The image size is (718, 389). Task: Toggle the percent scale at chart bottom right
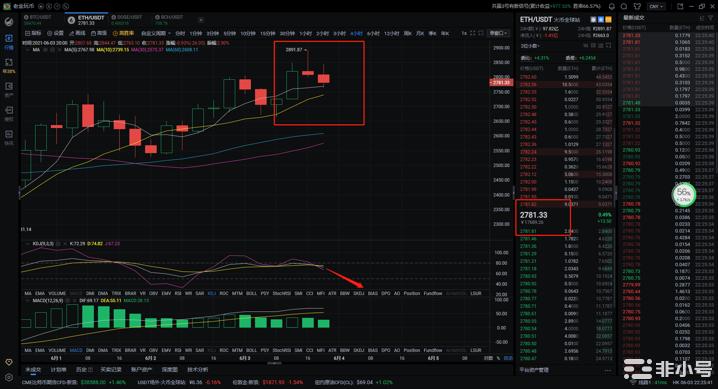pos(498,358)
